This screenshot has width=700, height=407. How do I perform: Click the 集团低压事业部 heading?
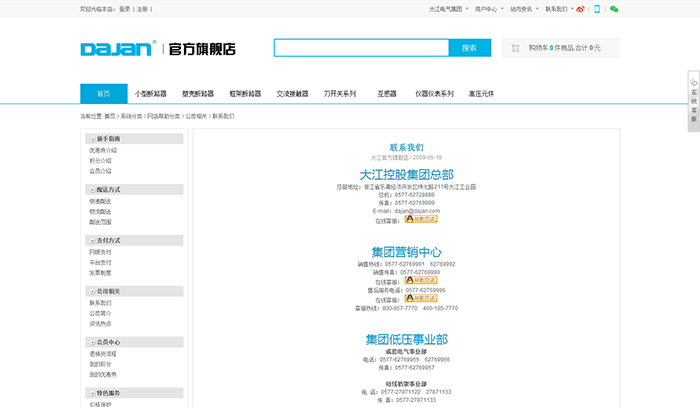click(x=407, y=340)
